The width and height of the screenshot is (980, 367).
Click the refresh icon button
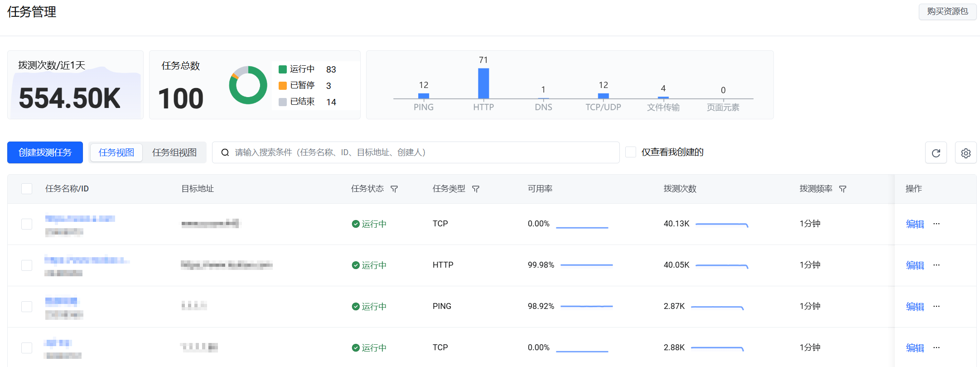click(x=936, y=153)
